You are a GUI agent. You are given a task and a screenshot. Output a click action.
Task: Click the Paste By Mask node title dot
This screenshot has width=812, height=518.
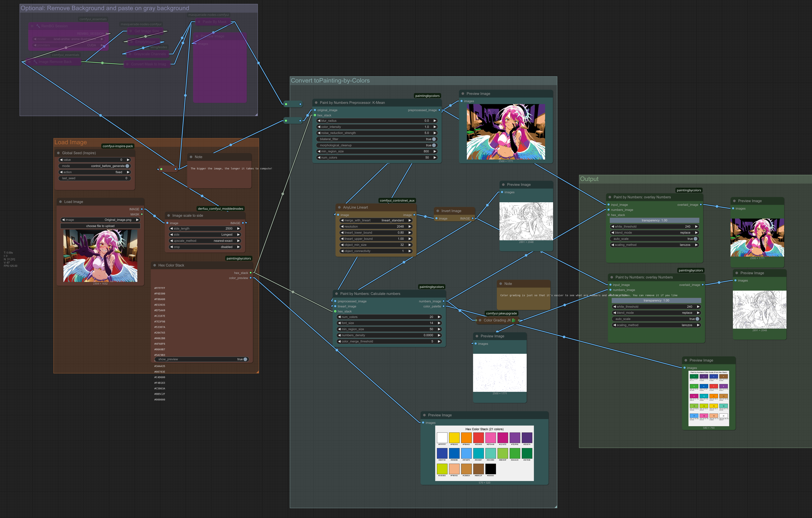[199, 22]
